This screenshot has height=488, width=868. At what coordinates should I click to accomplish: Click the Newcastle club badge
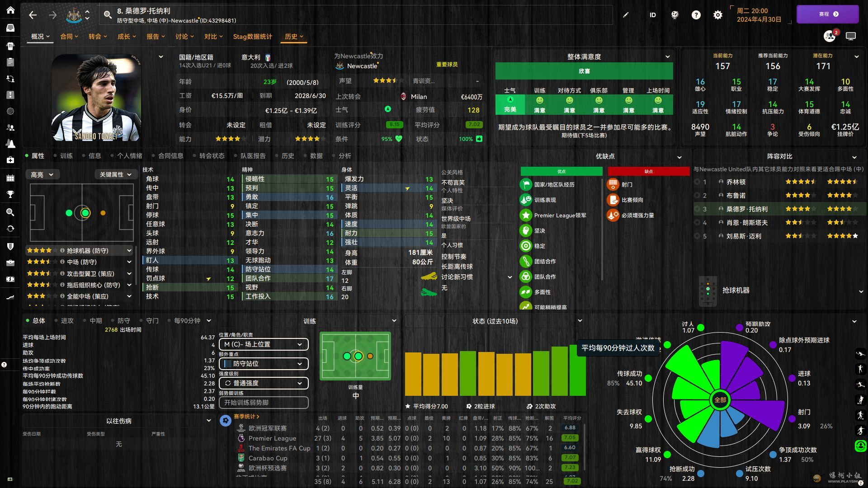tap(74, 15)
